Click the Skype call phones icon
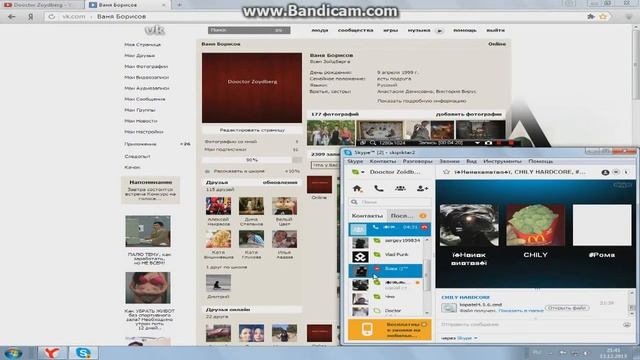Screen dimensions: 640x360 379,189
